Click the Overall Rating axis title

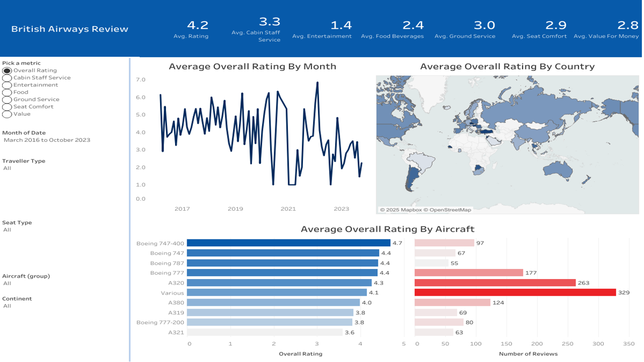pos(300,354)
